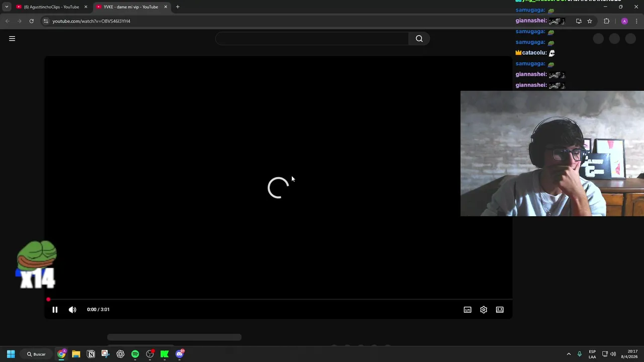644x362 pixels.
Task: Click the catacolu chat username
Action: point(534,53)
